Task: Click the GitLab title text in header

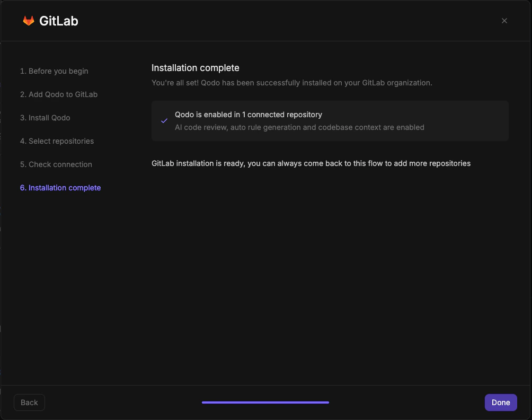Action: pos(59,21)
